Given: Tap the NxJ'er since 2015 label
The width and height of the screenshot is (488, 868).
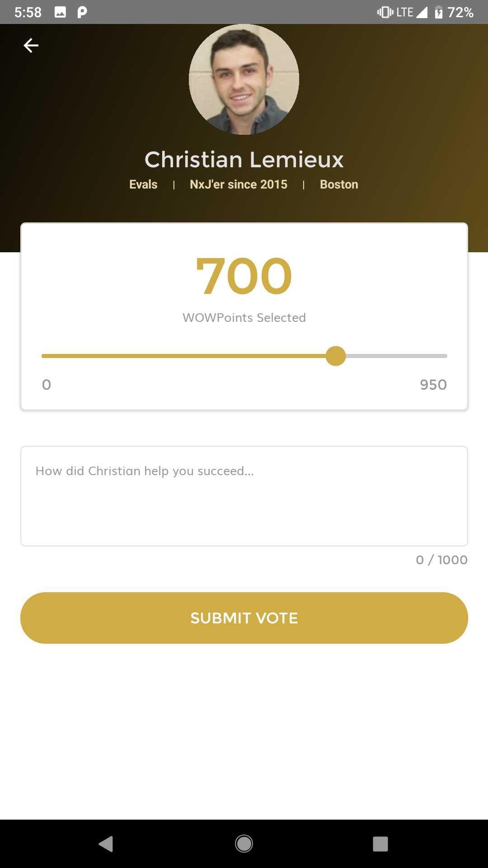Looking at the screenshot, I should (238, 184).
